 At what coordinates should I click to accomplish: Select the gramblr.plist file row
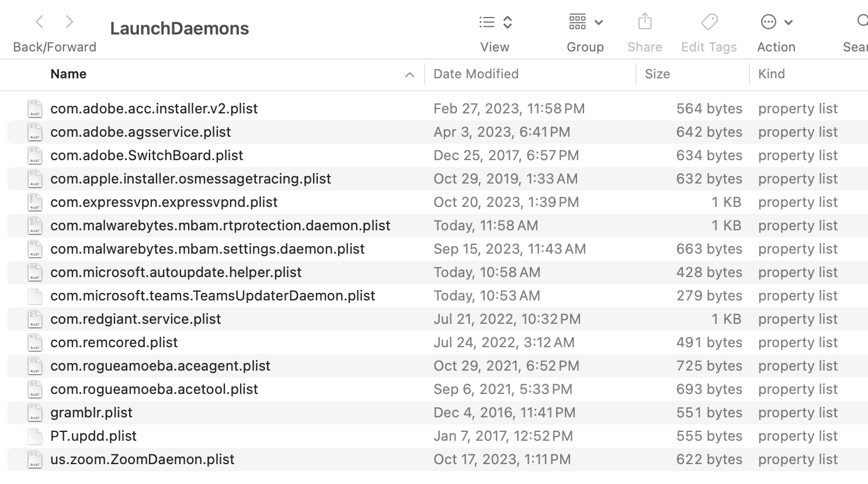click(92, 413)
